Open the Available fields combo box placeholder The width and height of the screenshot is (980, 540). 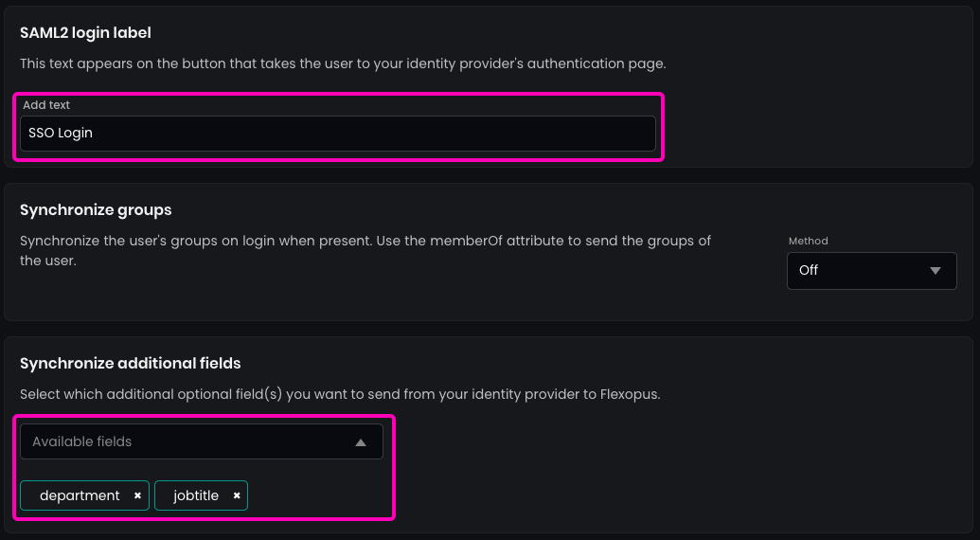click(82, 441)
